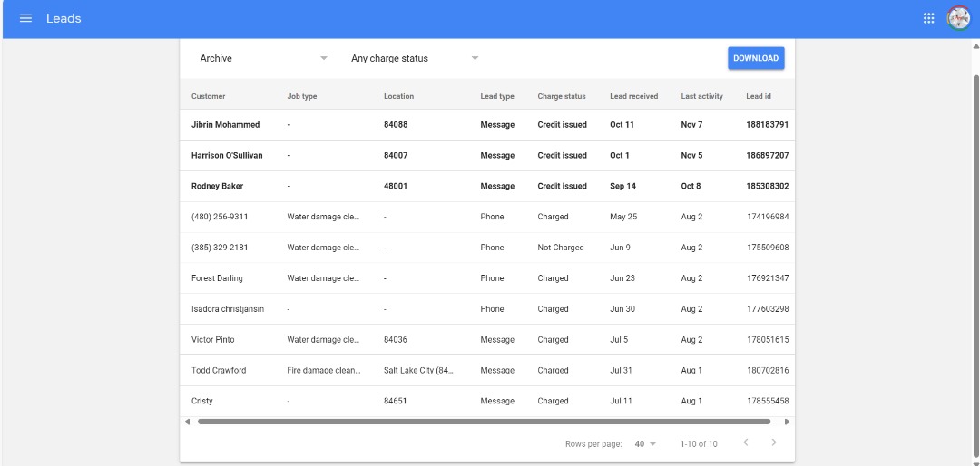This screenshot has width=980, height=466.
Task: Open the Victor Pinto lead
Action: click(213, 340)
